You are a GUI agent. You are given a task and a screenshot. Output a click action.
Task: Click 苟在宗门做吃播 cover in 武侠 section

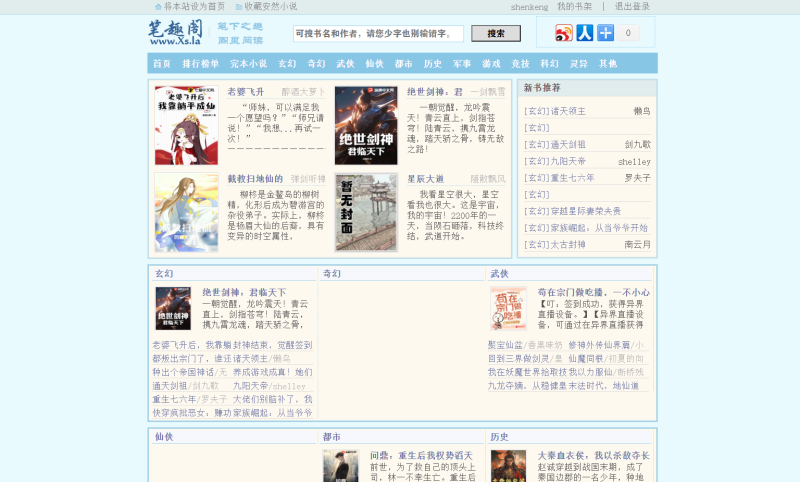pyautogui.click(x=508, y=308)
